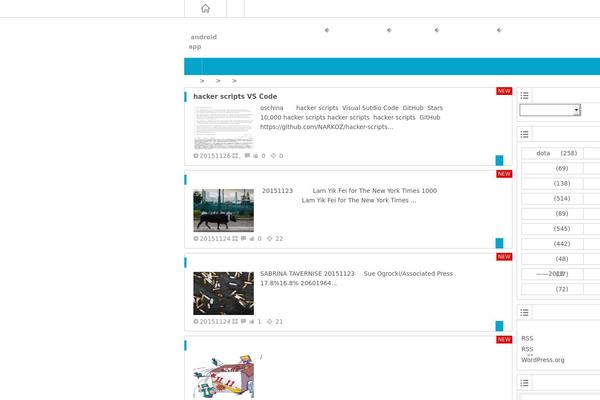Click the blue read-more square on SABRINA TAVERNISE post
The width and height of the screenshot is (600, 400).
click(x=499, y=326)
